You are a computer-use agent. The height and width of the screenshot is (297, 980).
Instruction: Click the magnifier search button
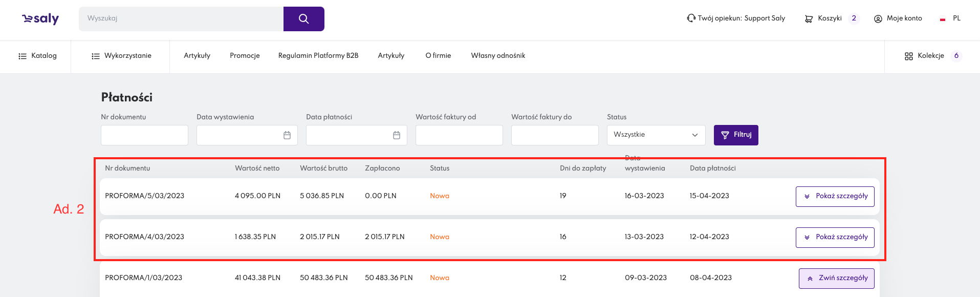pos(303,19)
